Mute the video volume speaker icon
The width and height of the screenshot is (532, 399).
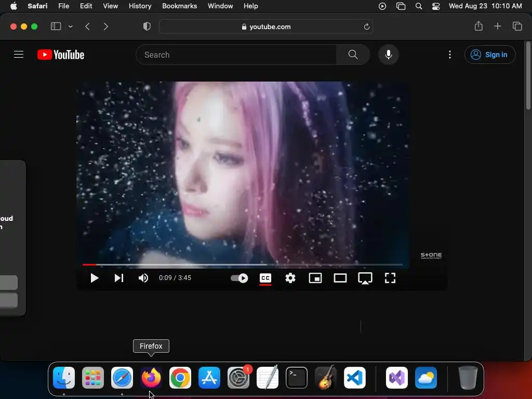click(x=143, y=278)
